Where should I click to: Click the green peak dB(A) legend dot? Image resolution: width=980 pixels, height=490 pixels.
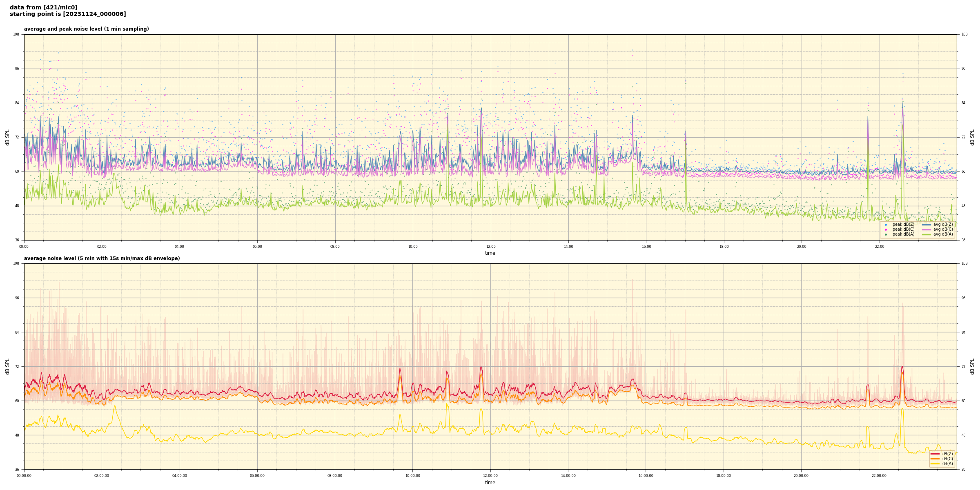pyautogui.click(x=886, y=234)
